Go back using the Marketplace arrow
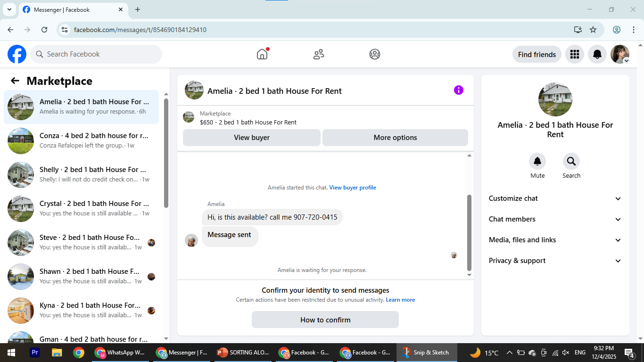The height and width of the screenshot is (362, 644). (x=15, y=81)
